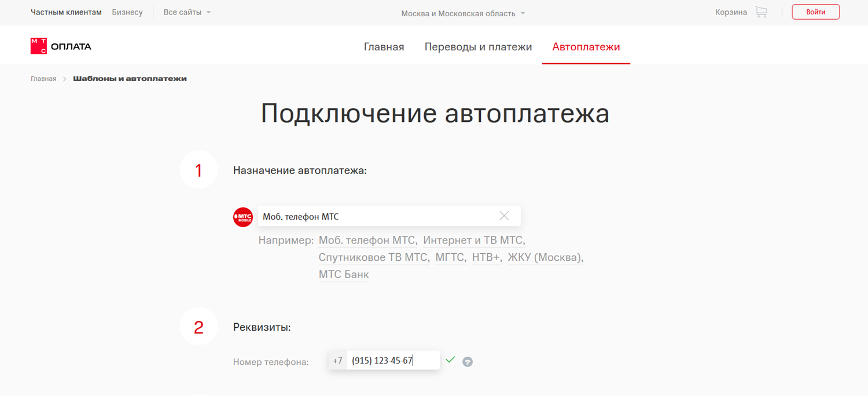
Task: Select the Автоплатежи tab
Action: click(586, 47)
